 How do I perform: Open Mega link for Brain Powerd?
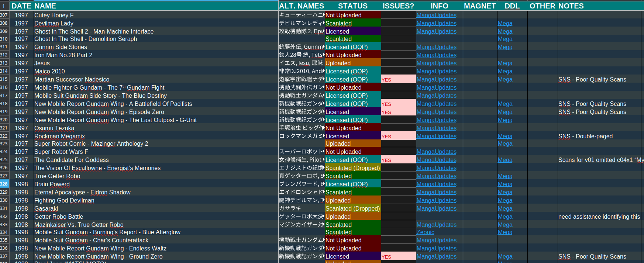[505, 184]
